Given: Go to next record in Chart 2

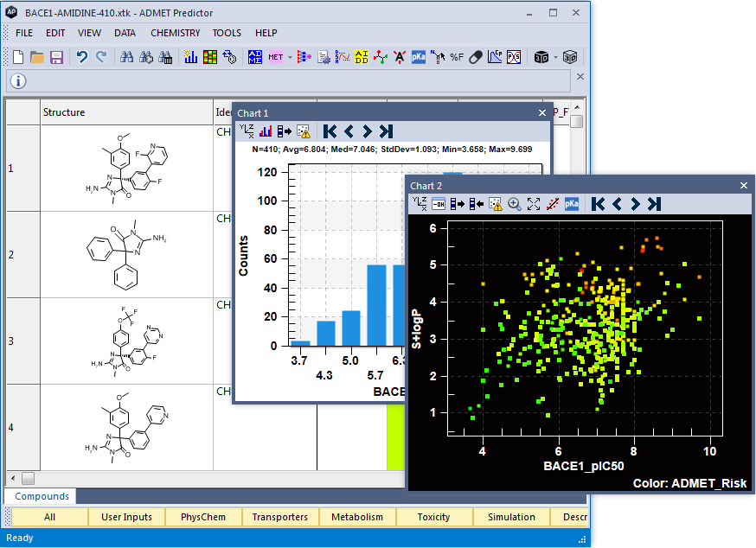Looking at the screenshot, I should coord(636,204).
